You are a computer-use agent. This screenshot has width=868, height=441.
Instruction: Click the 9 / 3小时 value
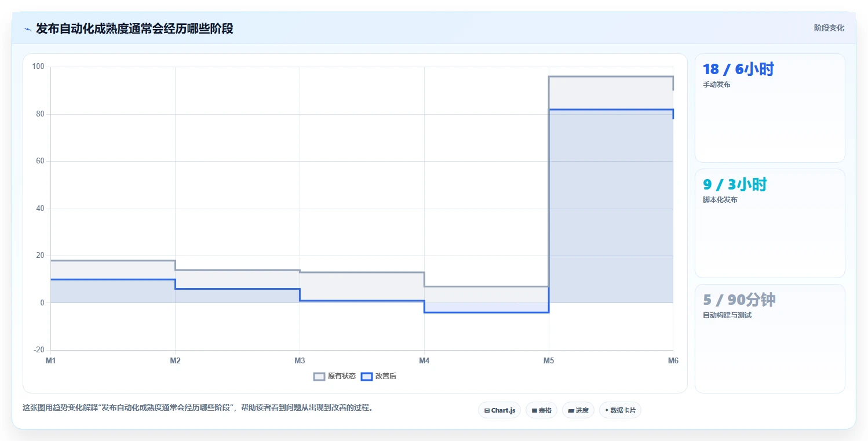click(735, 185)
